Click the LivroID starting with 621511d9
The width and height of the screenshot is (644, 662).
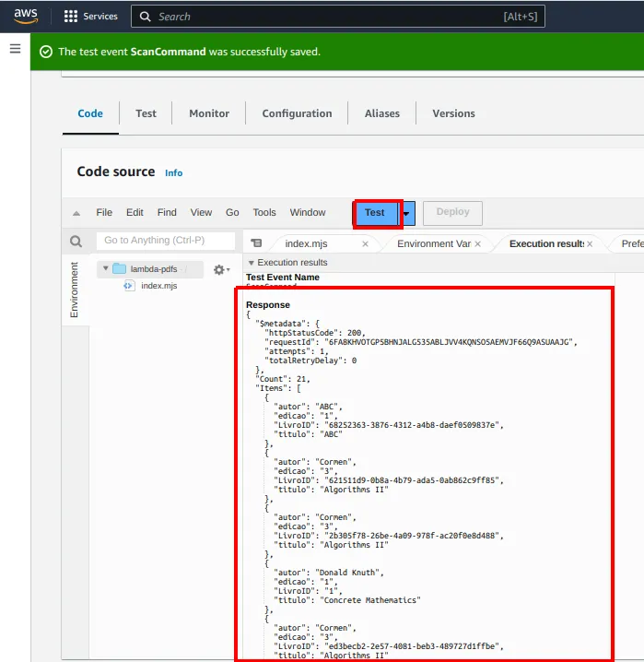(389, 480)
